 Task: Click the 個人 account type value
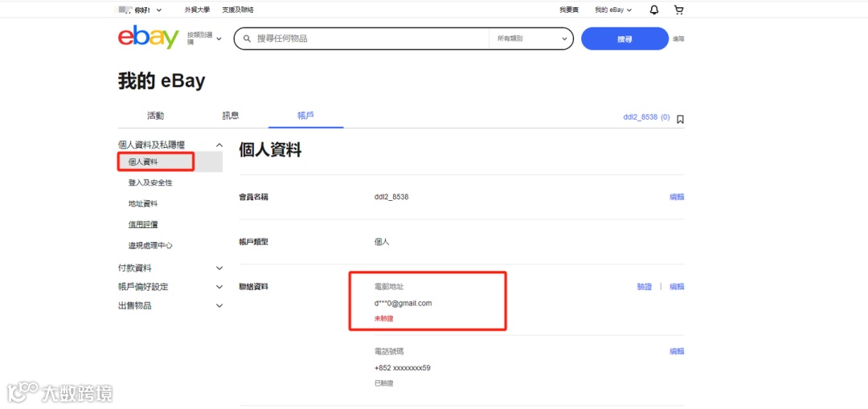[x=382, y=242]
